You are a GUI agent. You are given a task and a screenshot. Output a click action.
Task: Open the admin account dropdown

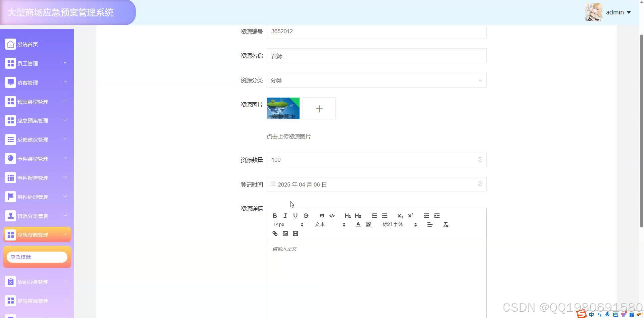click(x=618, y=12)
